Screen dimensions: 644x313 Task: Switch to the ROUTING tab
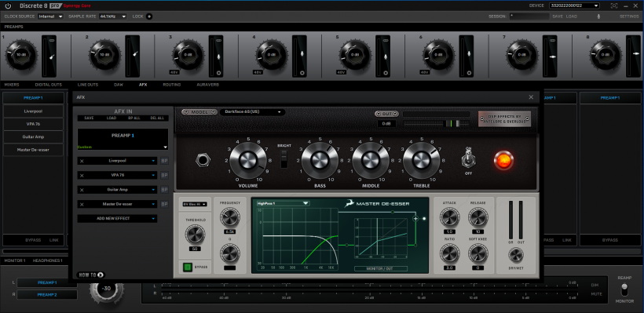coord(172,85)
